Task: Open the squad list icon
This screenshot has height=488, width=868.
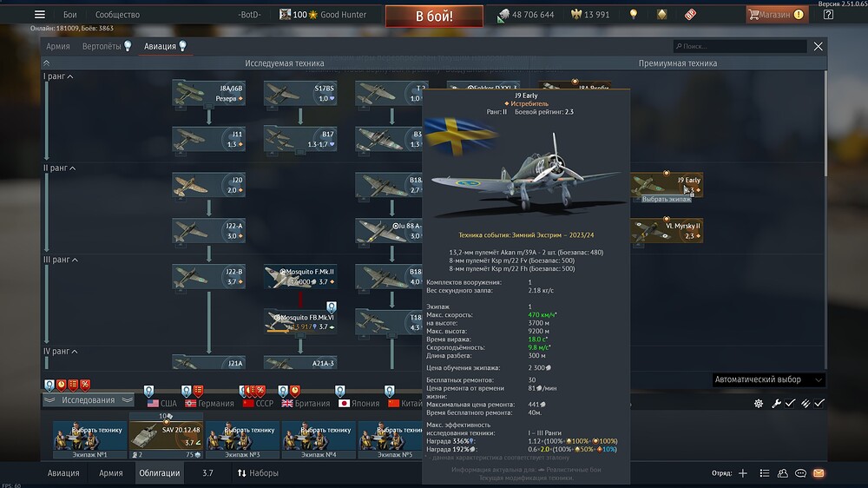Action: [x=764, y=473]
